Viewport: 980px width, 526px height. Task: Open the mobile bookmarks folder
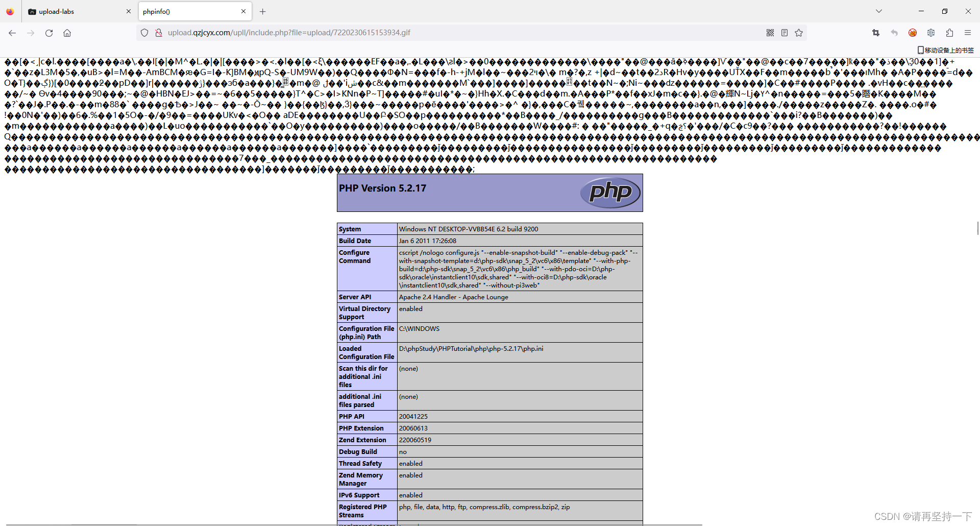click(x=945, y=50)
